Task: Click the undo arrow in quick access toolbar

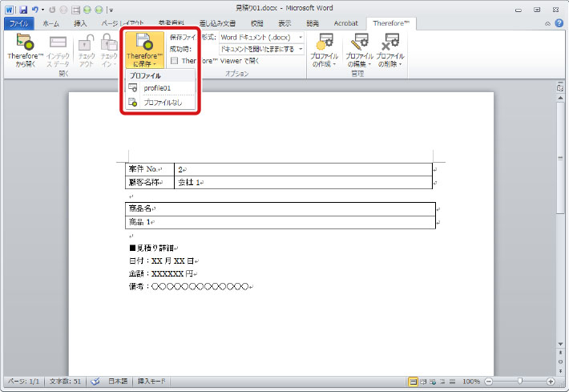Action: [x=34, y=9]
